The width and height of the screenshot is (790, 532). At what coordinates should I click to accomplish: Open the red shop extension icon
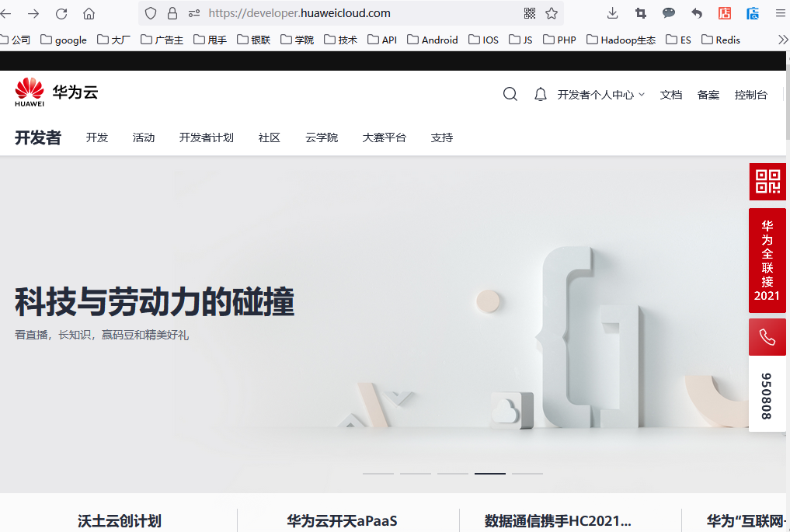tap(725, 13)
